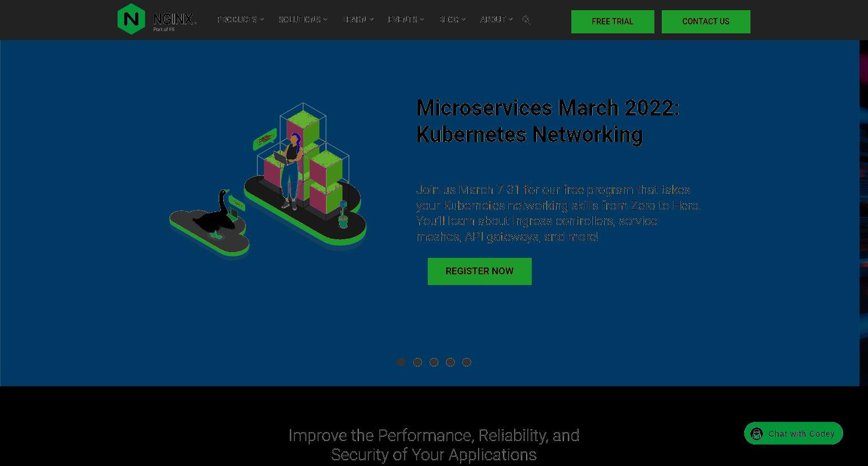The width and height of the screenshot is (868, 466).
Task: Expand the Products dropdown chevron
Action: click(262, 20)
